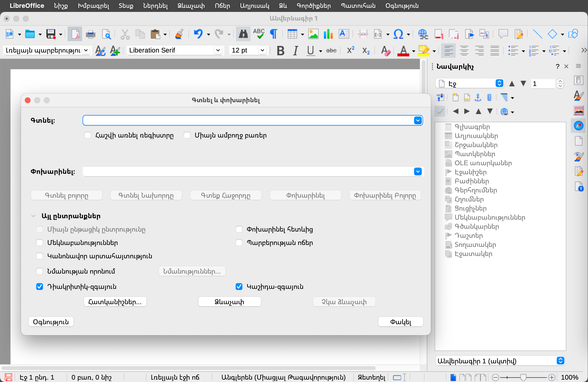This screenshot has width=588, height=382.
Task: Open the Գտնել search field dropdown arrow
Action: [x=417, y=120]
